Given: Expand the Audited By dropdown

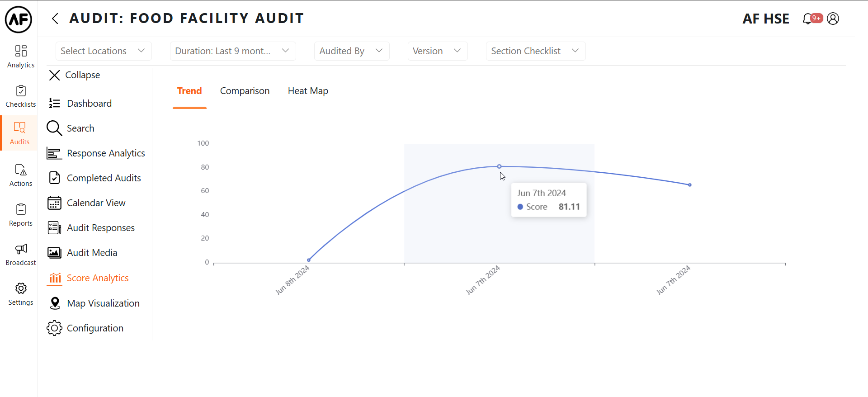Looking at the screenshot, I should [351, 51].
